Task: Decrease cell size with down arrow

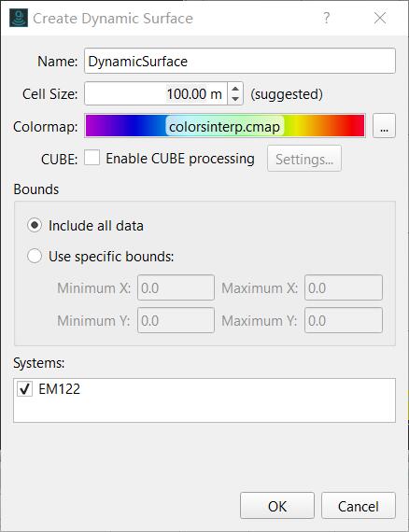Action: click(x=235, y=99)
